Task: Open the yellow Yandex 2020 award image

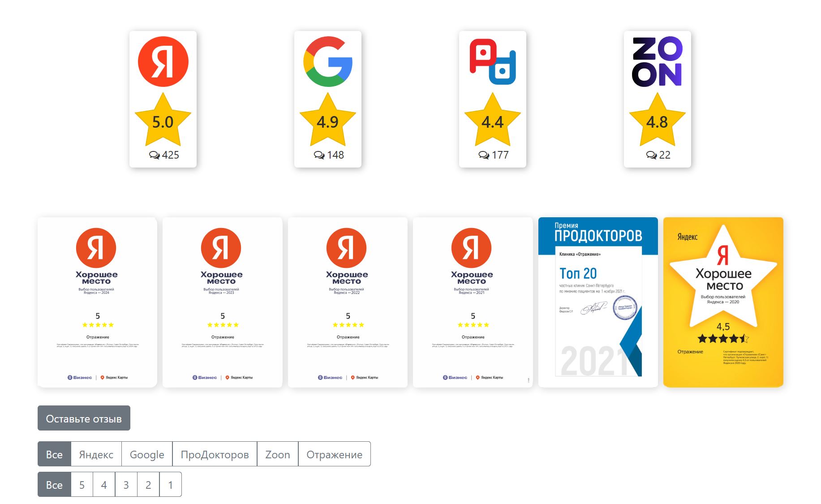Action: click(723, 302)
